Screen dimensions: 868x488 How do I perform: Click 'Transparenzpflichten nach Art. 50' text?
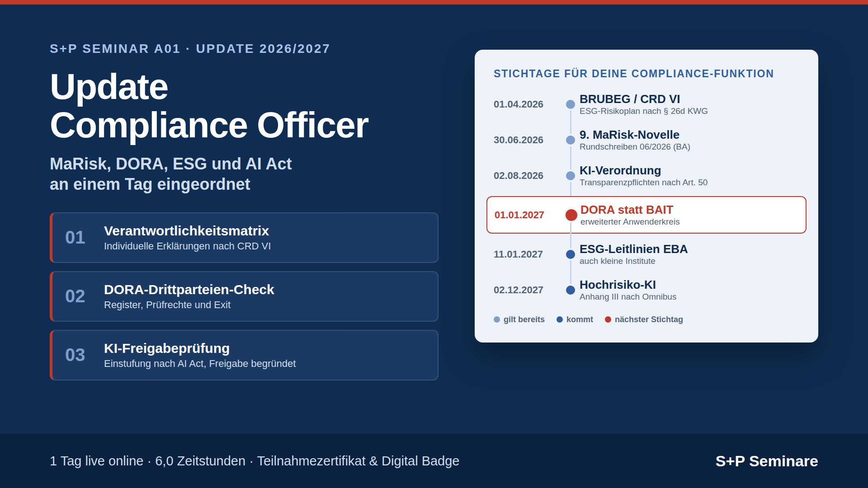point(644,183)
